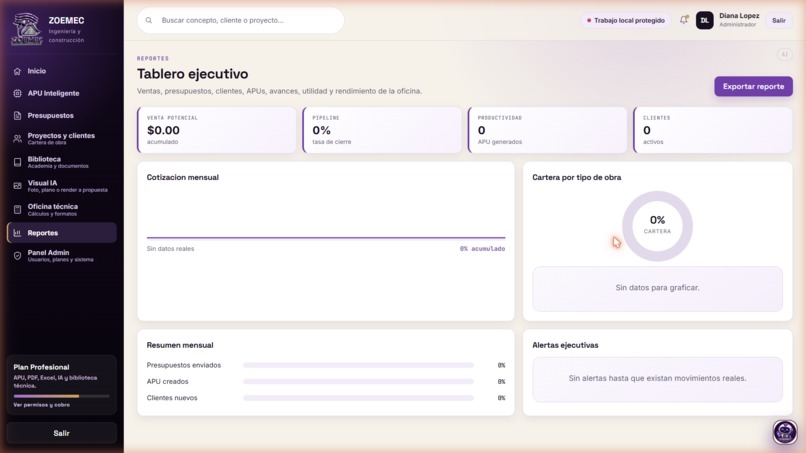Click 'Sin datos para graficar.' message
806x453 pixels.
pos(657,287)
